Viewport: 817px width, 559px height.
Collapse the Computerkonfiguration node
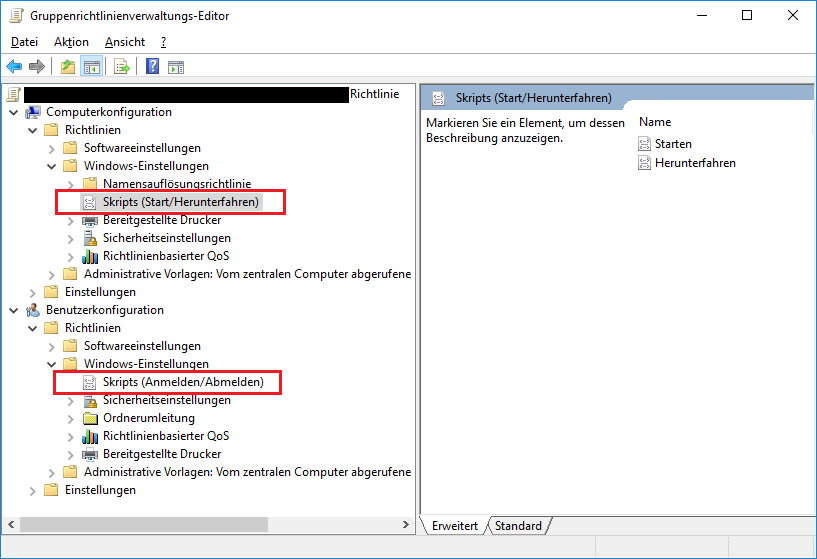(x=13, y=112)
